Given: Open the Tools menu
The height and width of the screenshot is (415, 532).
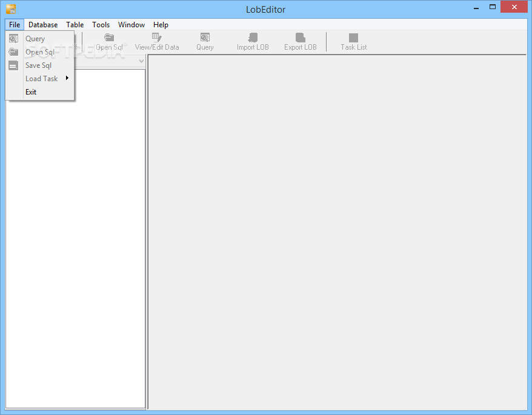Looking at the screenshot, I should [x=101, y=25].
